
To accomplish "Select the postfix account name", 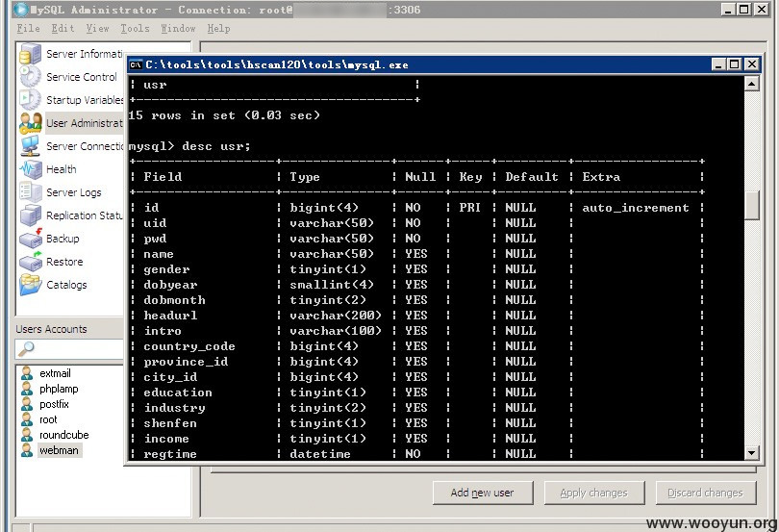I will [54, 404].
